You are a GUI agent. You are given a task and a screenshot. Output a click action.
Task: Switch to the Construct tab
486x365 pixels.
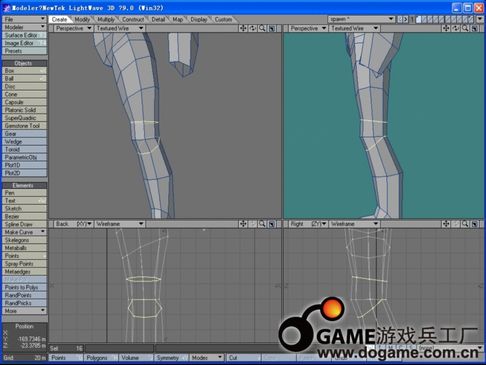click(133, 19)
